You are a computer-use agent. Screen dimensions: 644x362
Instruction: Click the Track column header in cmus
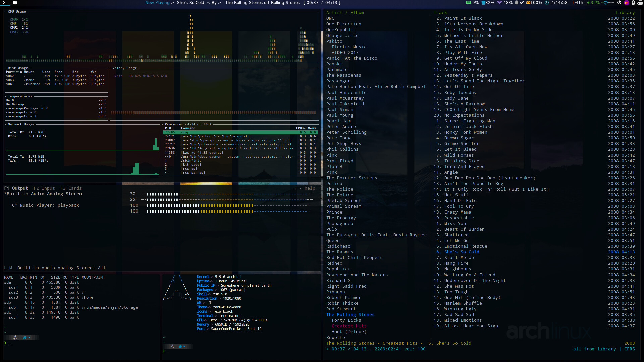click(440, 13)
